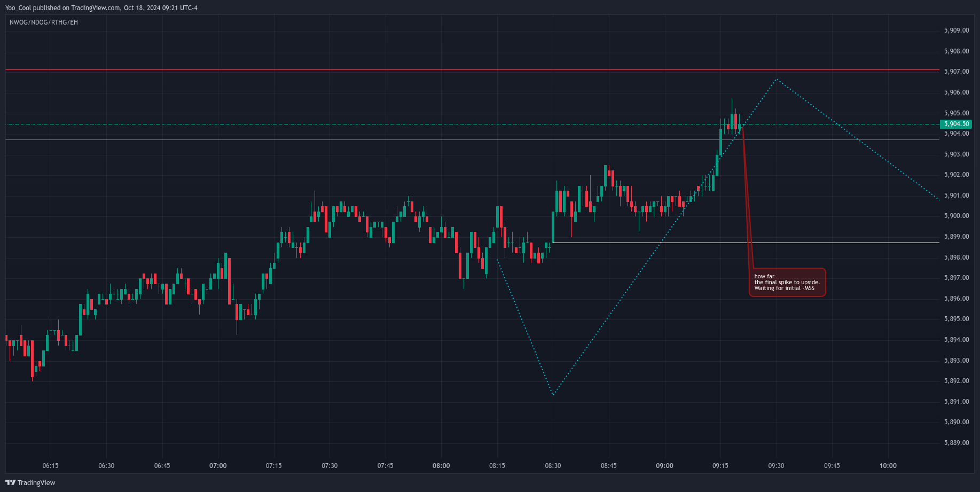The height and width of the screenshot is (492, 980).
Task: Click the 09:15 time axis label
Action: coord(720,466)
